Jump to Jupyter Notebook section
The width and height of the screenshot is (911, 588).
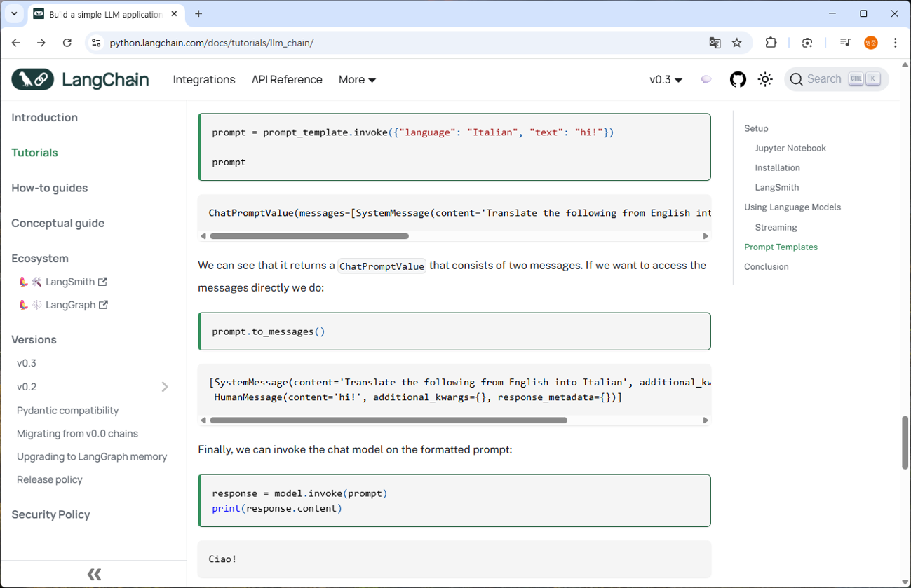point(790,148)
